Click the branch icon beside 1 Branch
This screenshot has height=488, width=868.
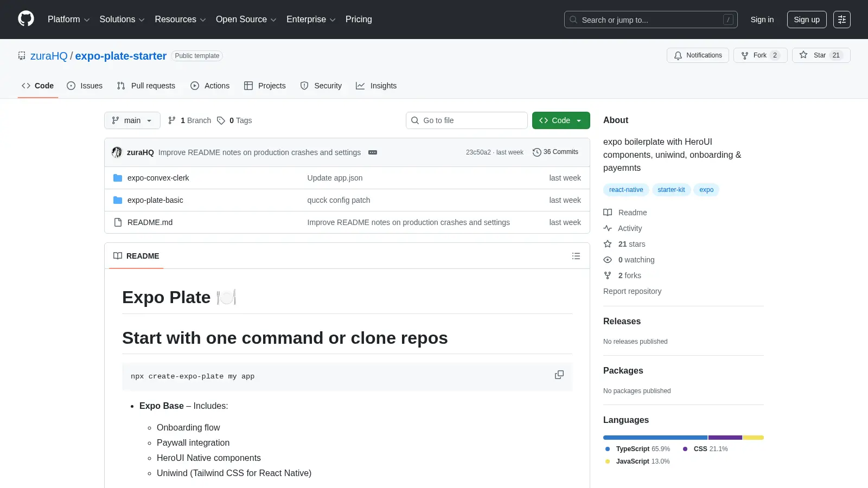172,120
